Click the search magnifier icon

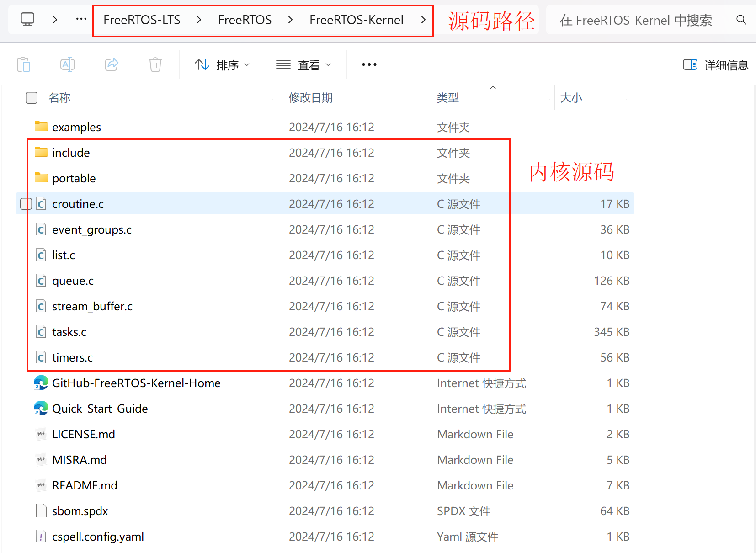[741, 20]
